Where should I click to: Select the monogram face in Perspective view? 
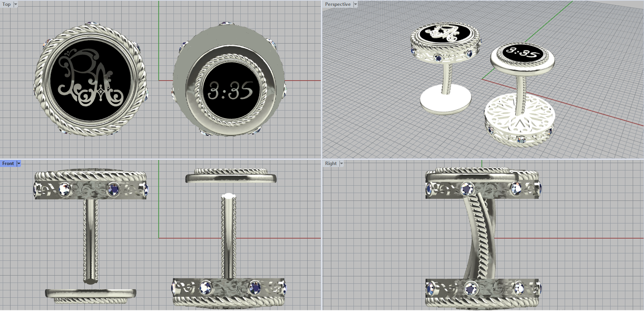tap(445, 32)
